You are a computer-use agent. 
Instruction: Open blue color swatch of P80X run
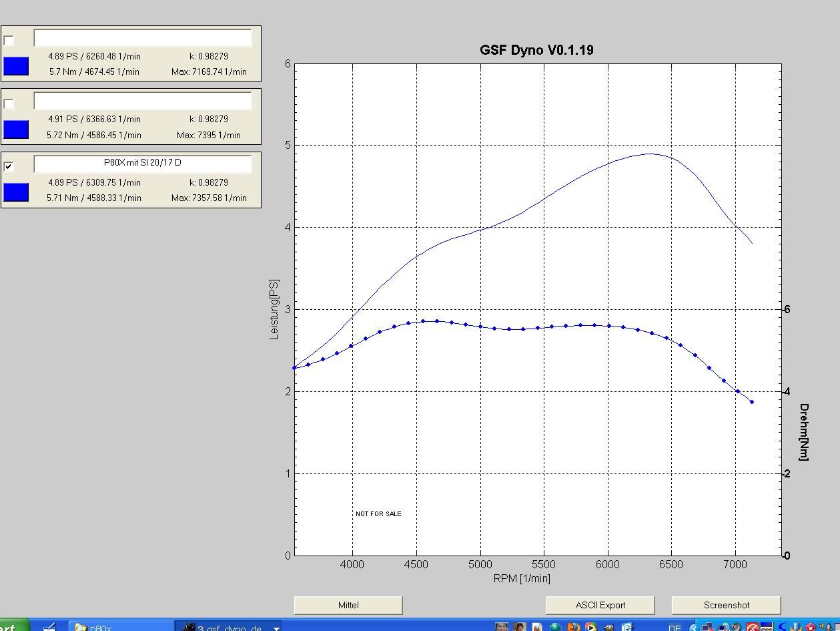tap(16, 192)
